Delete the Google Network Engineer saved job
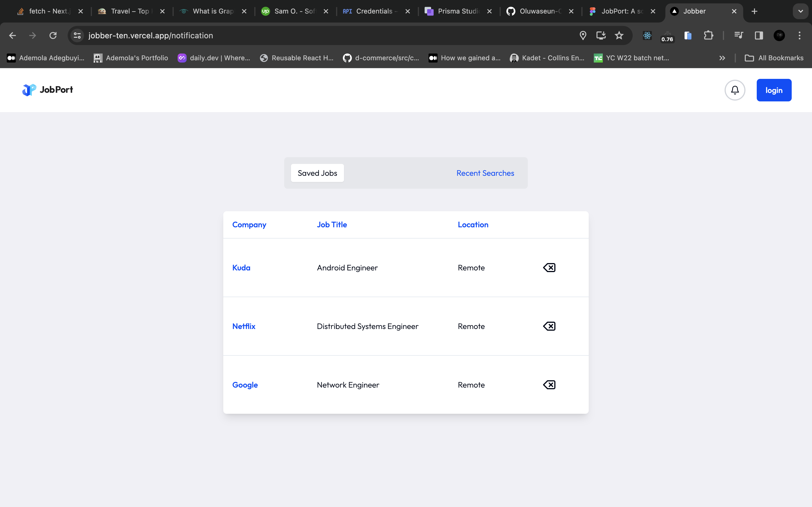This screenshot has width=812, height=507. [x=549, y=384]
